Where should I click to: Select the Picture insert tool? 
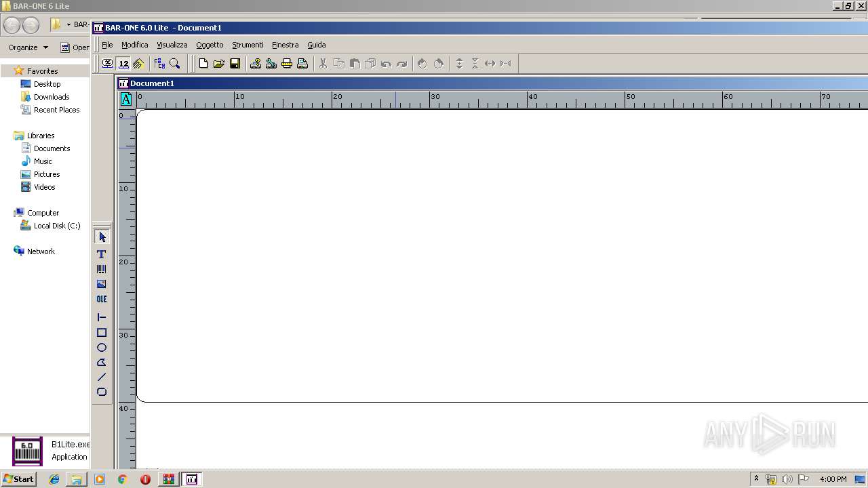tap(102, 284)
